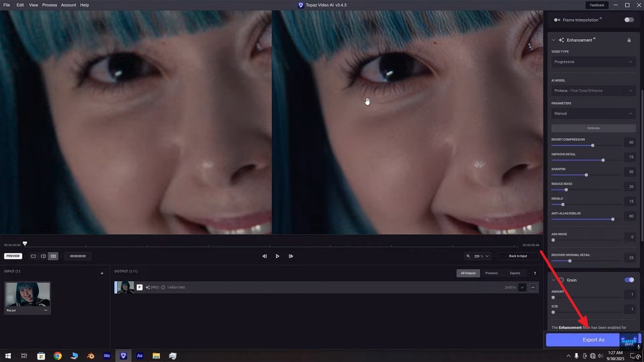Click the timecode field 00:00:00:00
Screen dimensions: 644x362
click(x=78, y=256)
